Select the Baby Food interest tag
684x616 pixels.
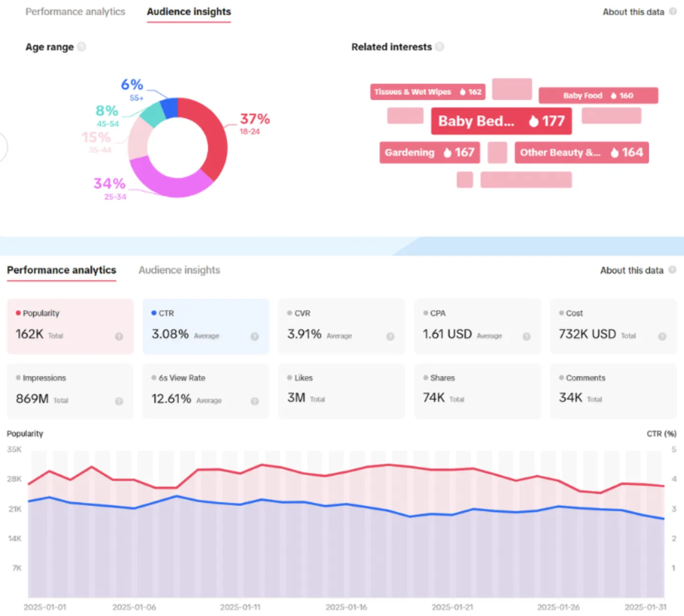click(x=598, y=95)
